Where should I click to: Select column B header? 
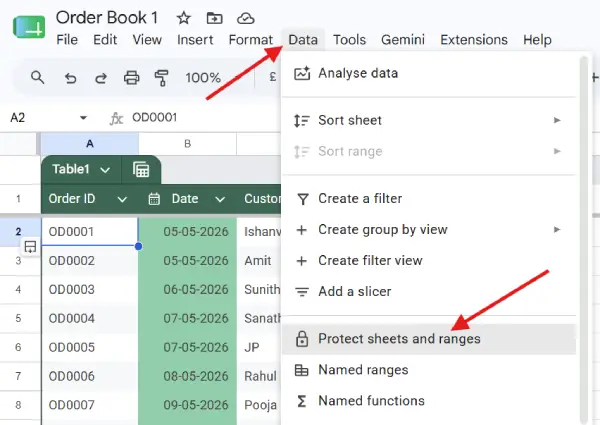coord(188,144)
